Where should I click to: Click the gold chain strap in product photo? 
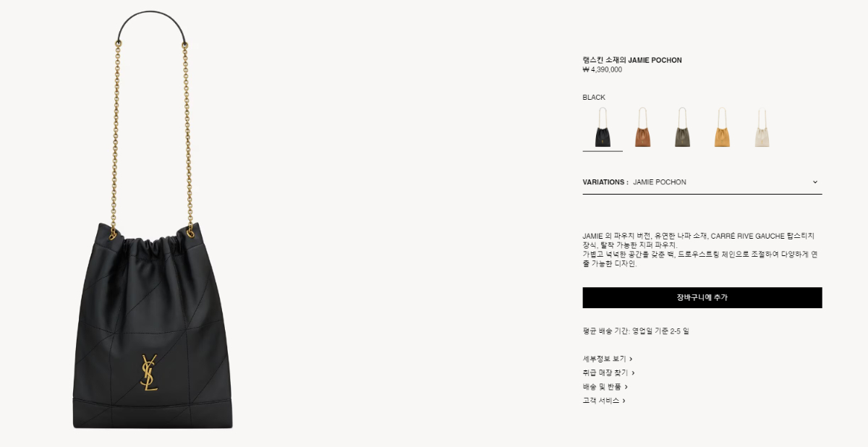(x=116, y=137)
